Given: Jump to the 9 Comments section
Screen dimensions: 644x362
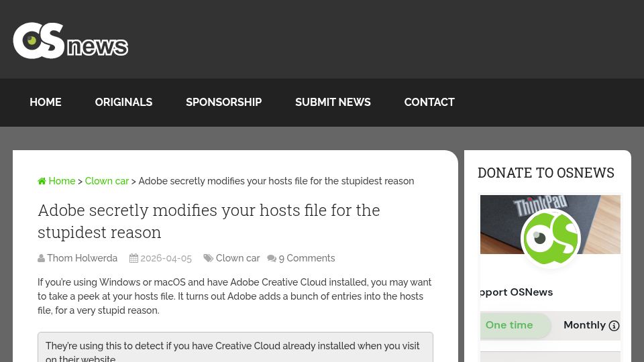Looking at the screenshot, I should click(307, 258).
